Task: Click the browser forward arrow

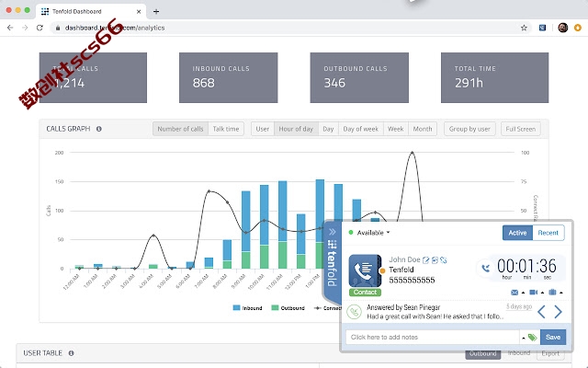Action: [25, 28]
